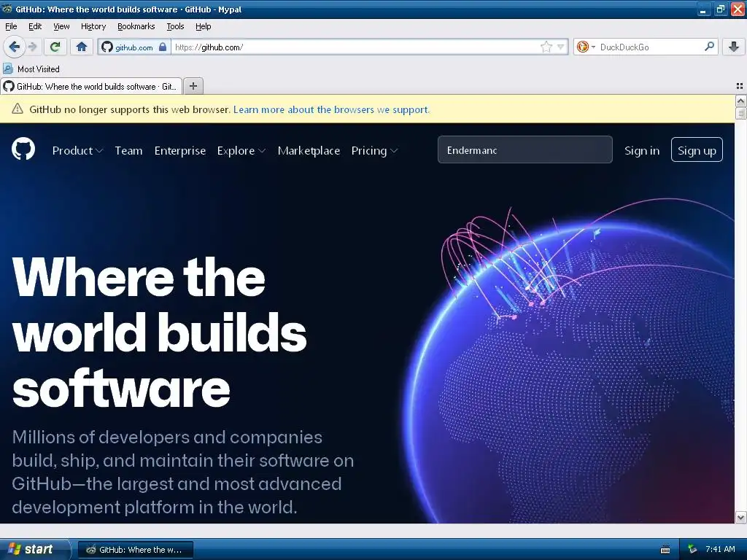Click the Forward arrow navigation button
The image size is (747, 560).
coord(32,47)
